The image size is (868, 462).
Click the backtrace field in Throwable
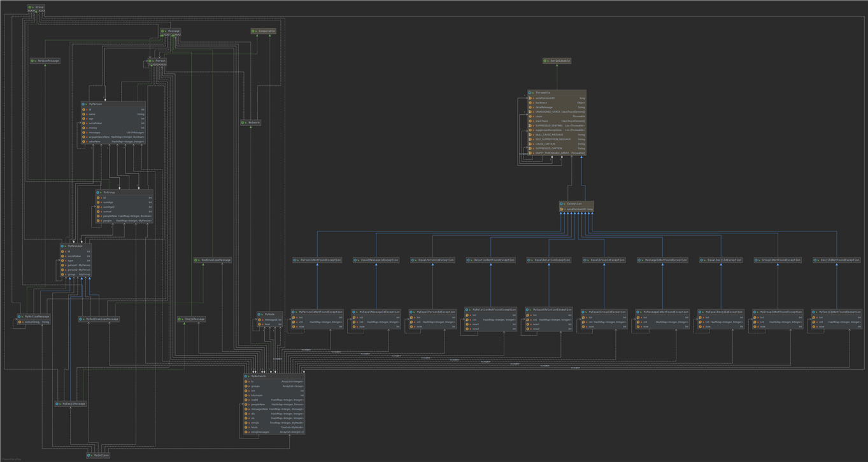coord(557,103)
